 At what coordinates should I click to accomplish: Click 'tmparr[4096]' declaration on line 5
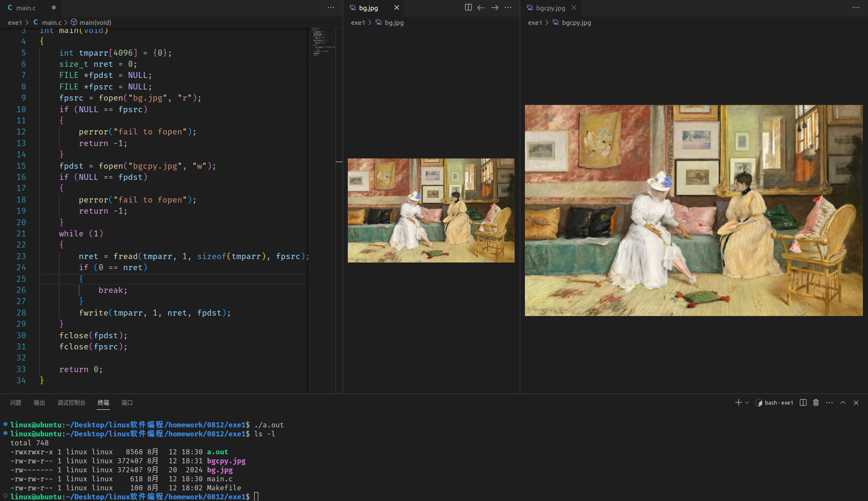pyautogui.click(x=108, y=53)
